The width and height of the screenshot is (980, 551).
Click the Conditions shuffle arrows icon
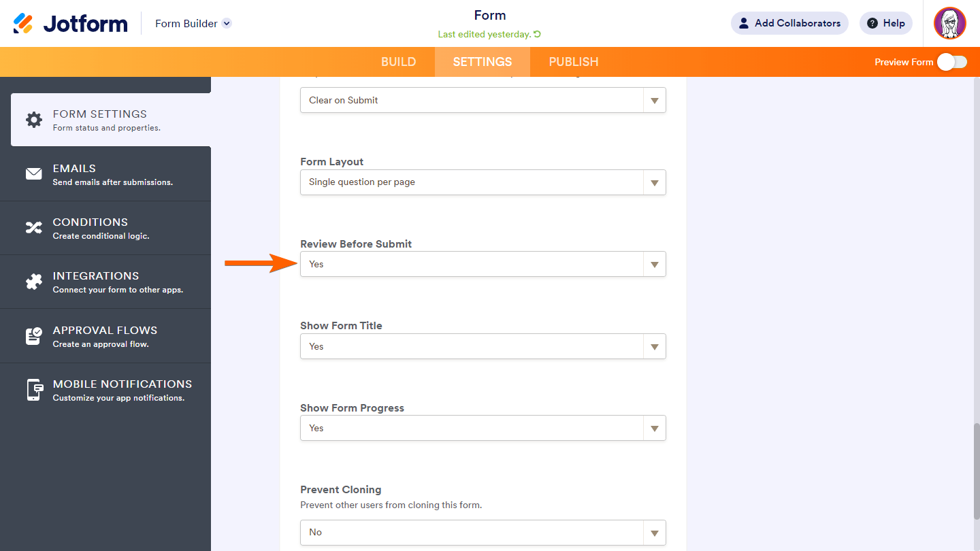click(33, 228)
